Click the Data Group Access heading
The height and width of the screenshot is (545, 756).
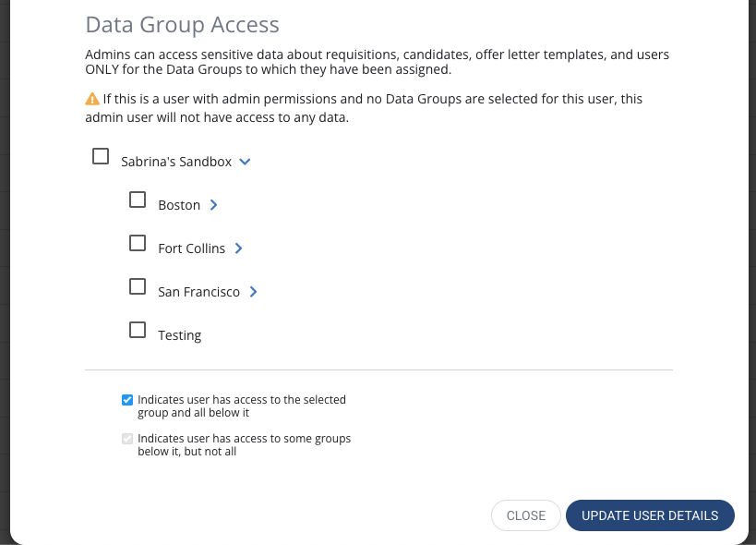[x=182, y=25]
